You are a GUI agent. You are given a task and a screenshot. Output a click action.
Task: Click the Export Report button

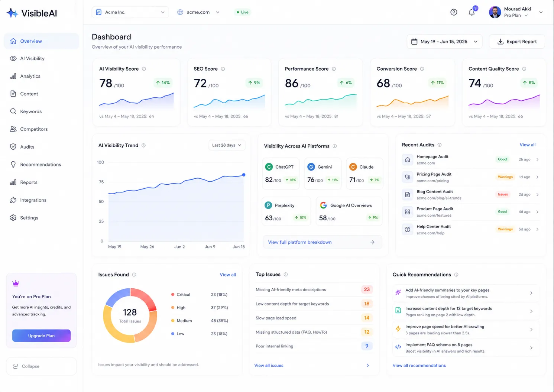click(517, 42)
